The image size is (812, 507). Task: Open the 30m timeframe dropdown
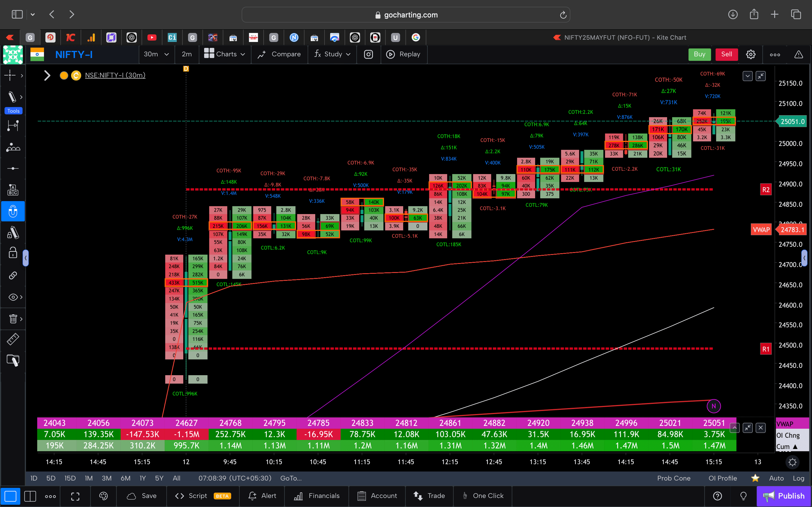tap(156, 54)
